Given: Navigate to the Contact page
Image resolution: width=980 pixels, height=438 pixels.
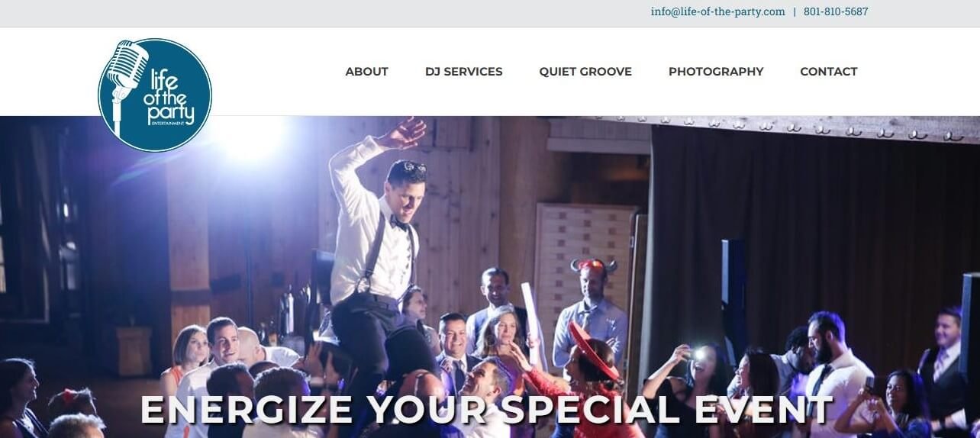Looking at the screenshot, I should click(x=828, y=72).
